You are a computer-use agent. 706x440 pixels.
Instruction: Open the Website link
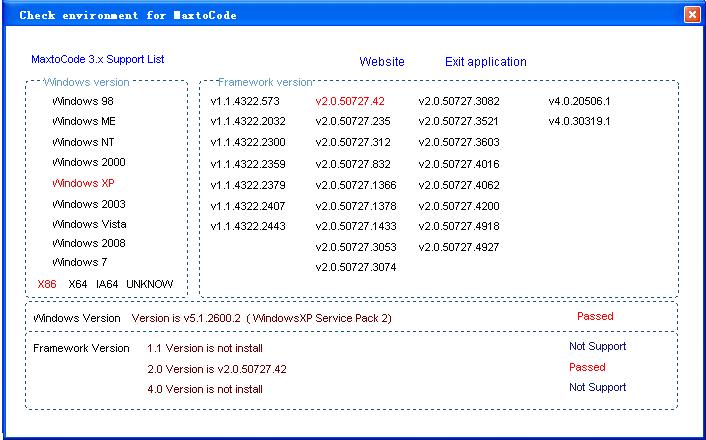(382, 62)
